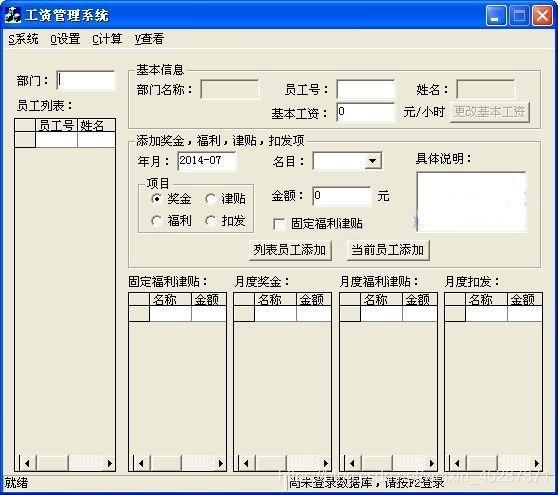Open the S系统 menu
Image resolution: width=558 pixels, height=495 pixels.
[x=23, y=39]
